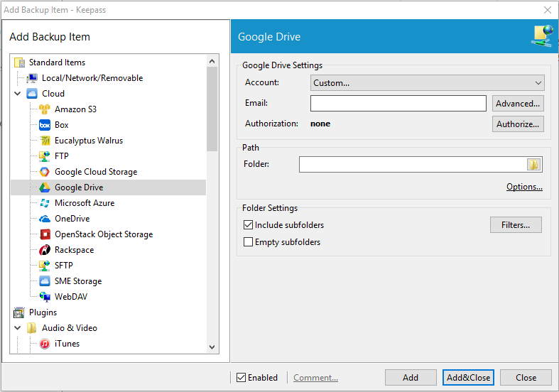Click the Advanced... button
The width and height of the screenshot is (559, 392).
pos(518,104)
